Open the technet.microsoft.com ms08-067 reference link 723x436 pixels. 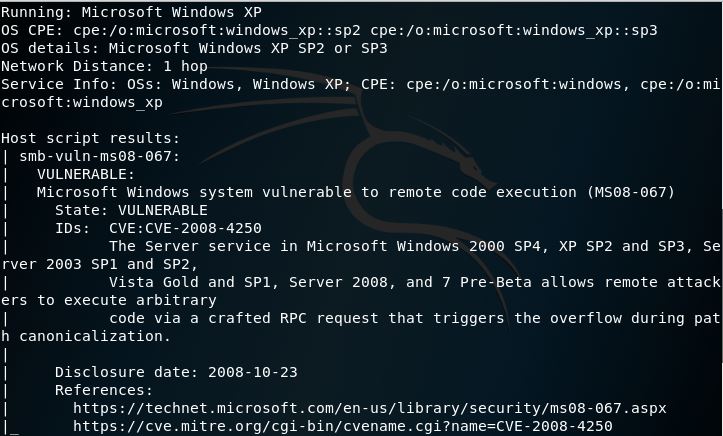point(369,408)
